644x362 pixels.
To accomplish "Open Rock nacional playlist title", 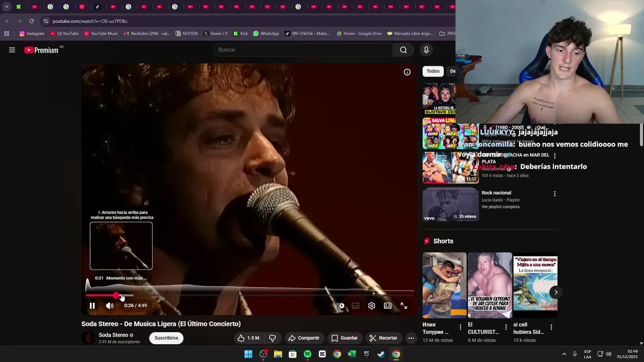I will coord(496,193).
